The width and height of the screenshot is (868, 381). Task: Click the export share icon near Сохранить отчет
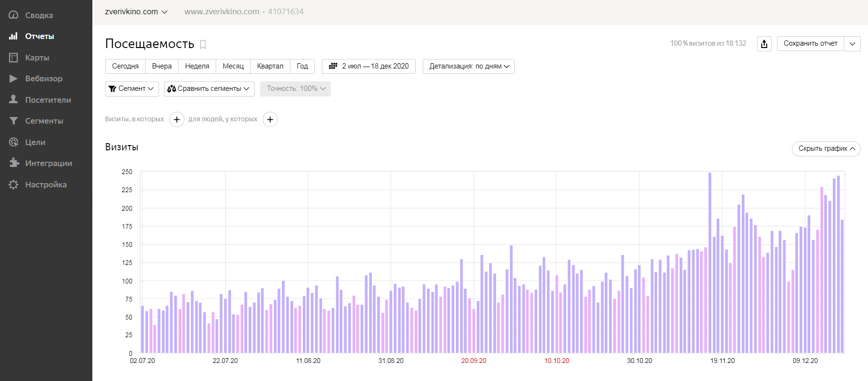[764, 44]
